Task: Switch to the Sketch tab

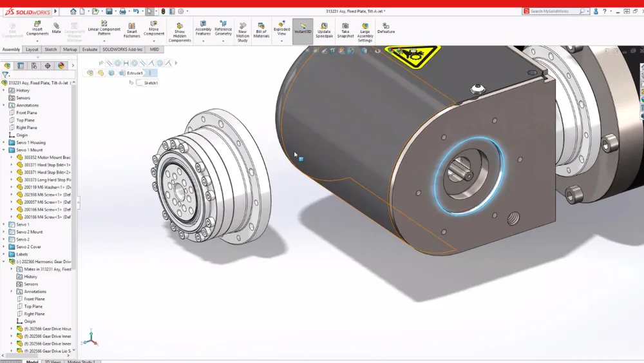Action: 50,50
